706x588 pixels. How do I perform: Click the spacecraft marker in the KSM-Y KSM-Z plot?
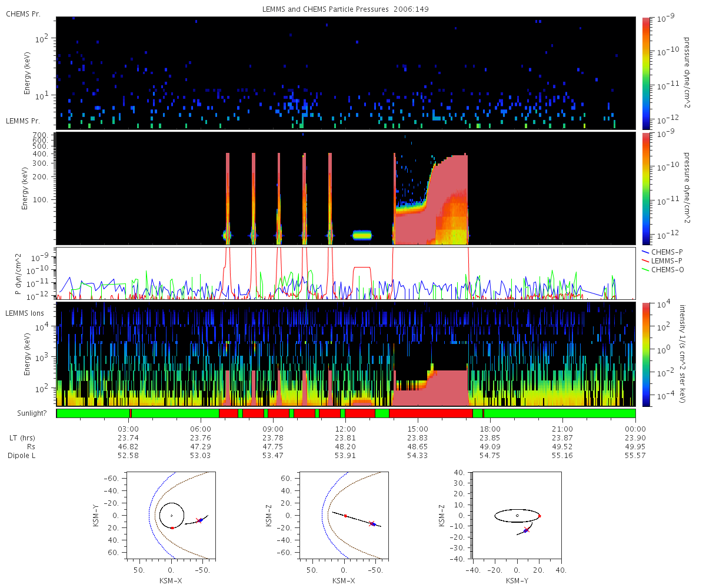pos(526,530)
